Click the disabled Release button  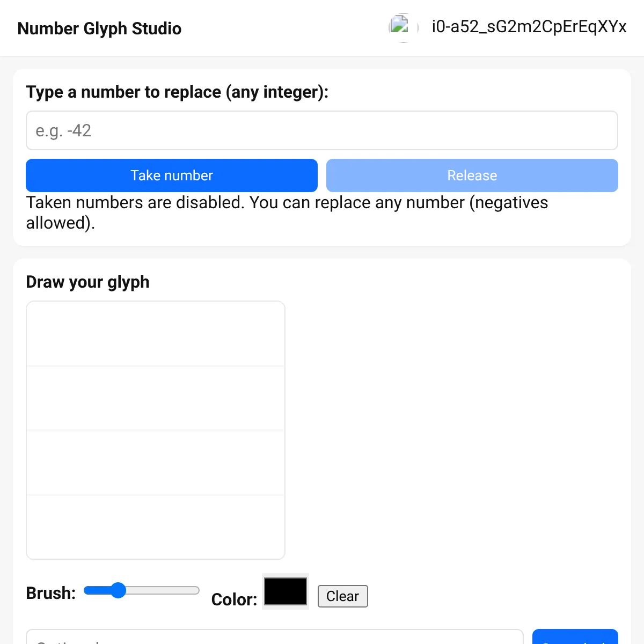(472, 175)
